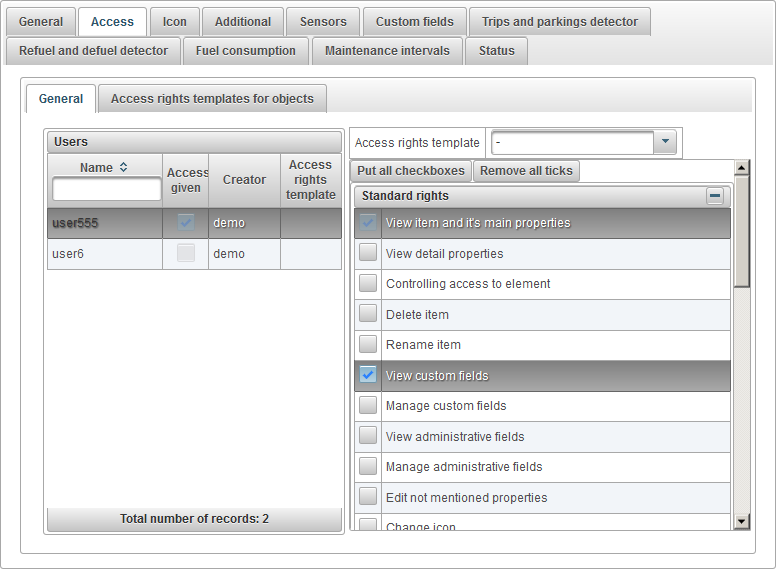776x569 pixels.
Task: Enable Manage custom fields checkbox
Action: click(368, 406)
